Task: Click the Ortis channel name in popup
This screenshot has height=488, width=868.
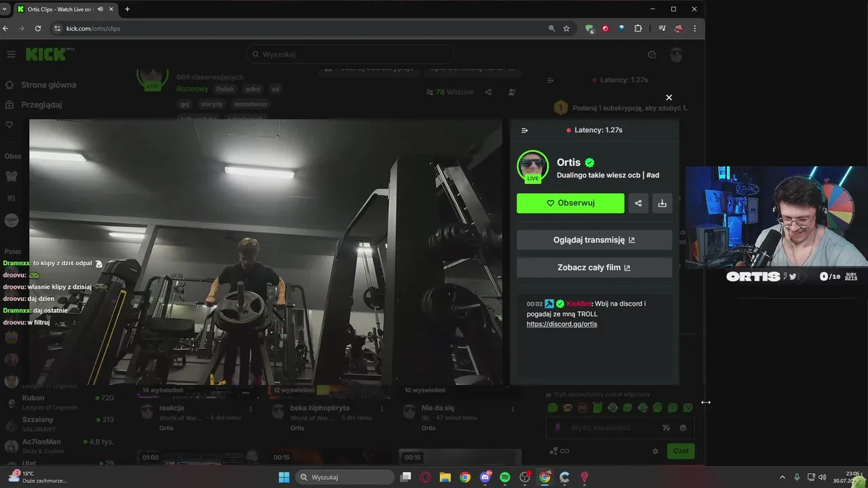Action: (568, 162)
